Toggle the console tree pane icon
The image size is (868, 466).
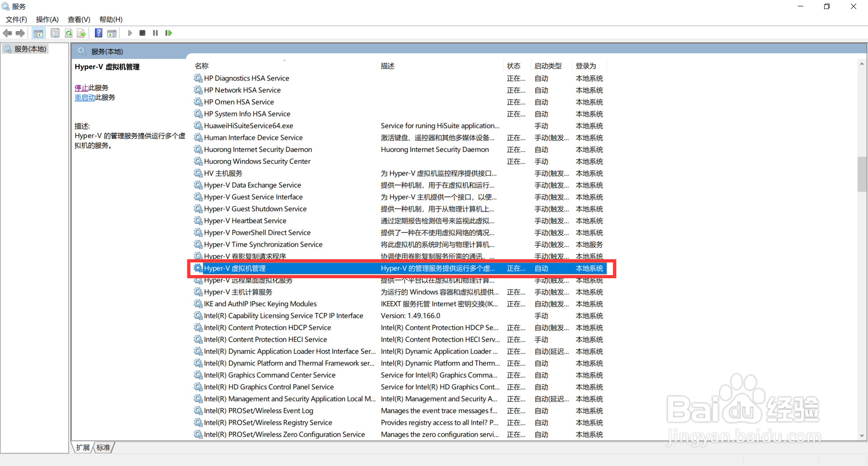click(x=38, y=33)
